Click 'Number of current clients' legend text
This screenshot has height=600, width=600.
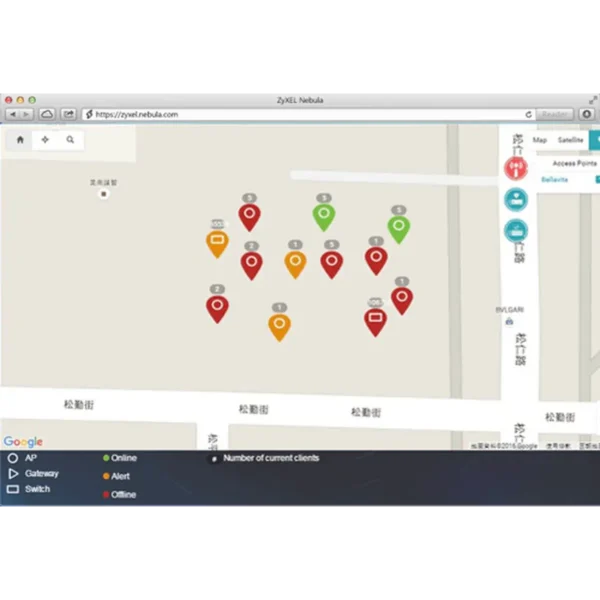(271, 458)
